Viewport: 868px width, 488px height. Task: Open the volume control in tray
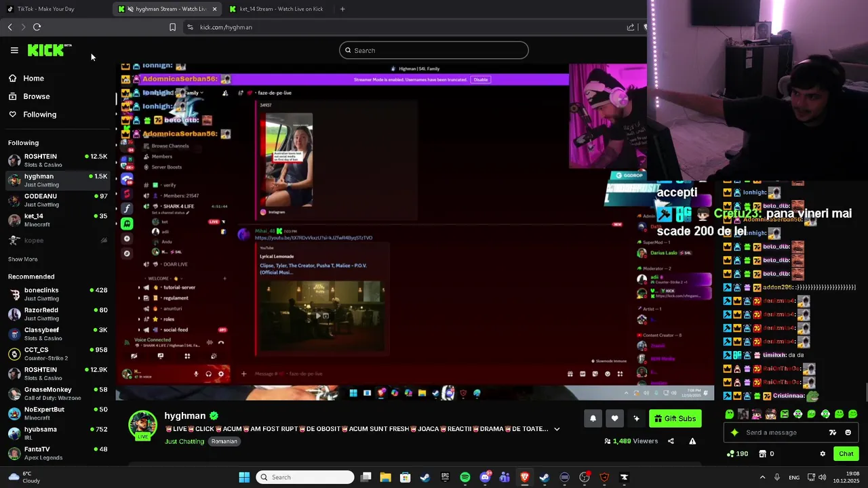[x=822, y=477]
